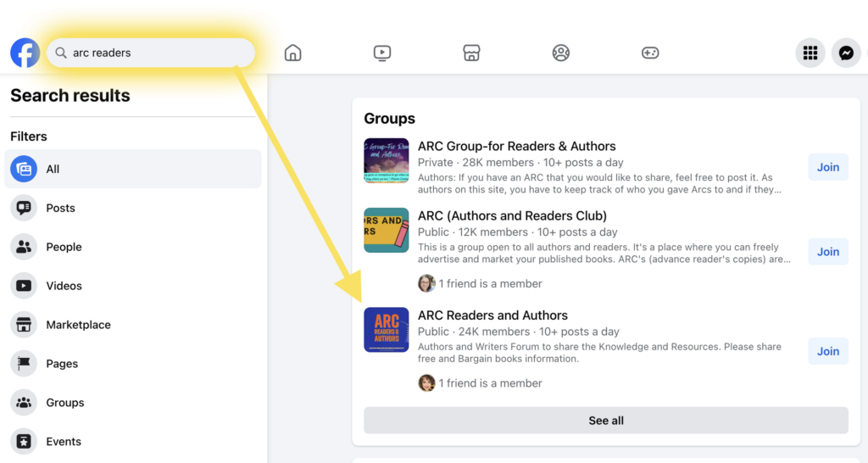Join ARC Readers and Authors group
This screenshot has width=868, height=463.
[828, 351]
